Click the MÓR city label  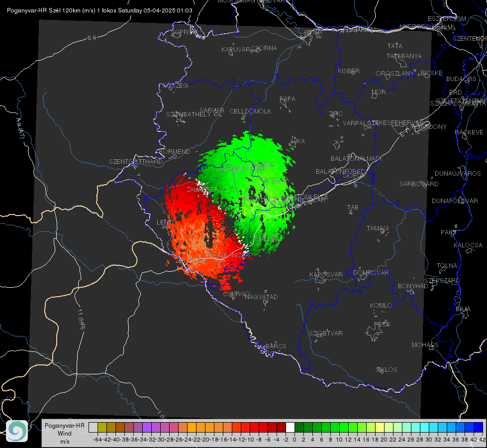click(x=379, y=92)
